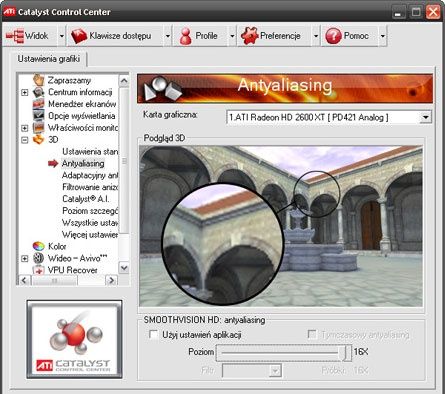The image size is (445, 394).
Task: Select Adaptacyjny antyaliasing tree item
Action: [x=90, y=175]
